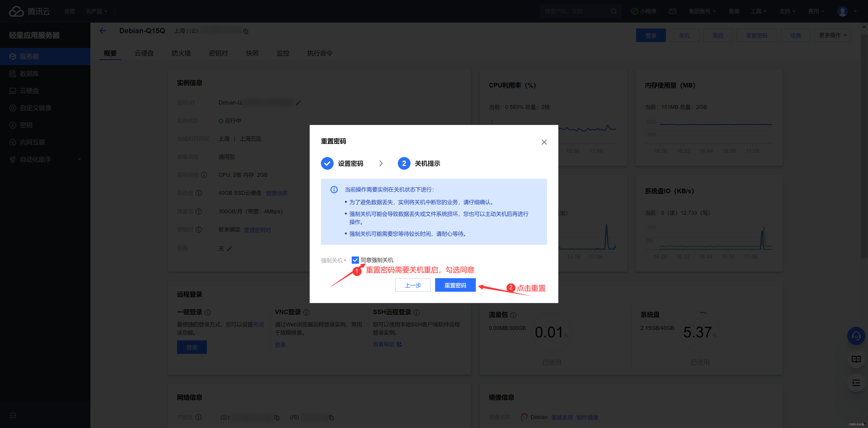Switch to the 监控 tab

click(x=283, y=53)
